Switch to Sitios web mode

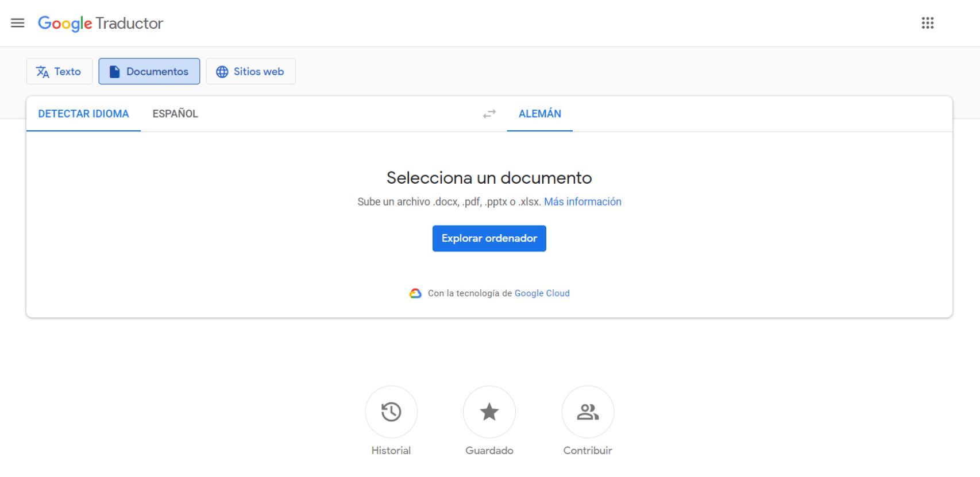point(250,71)
